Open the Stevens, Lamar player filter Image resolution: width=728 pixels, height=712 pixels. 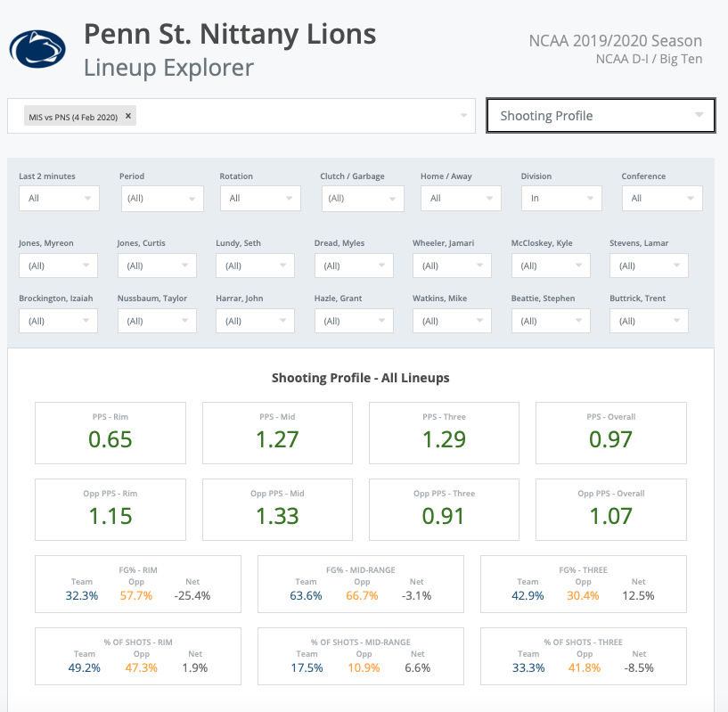click(x=649, y=266)
